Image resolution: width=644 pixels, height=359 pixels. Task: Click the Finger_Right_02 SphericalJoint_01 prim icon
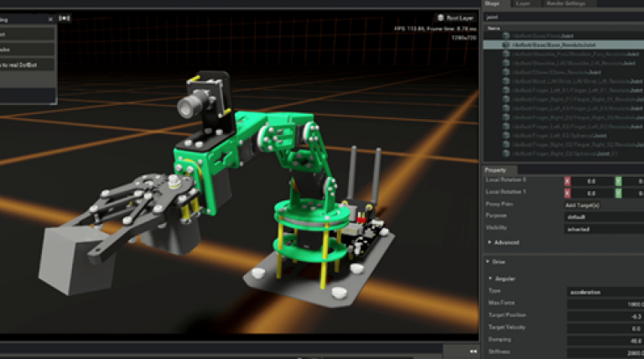(x=506, y=153)
